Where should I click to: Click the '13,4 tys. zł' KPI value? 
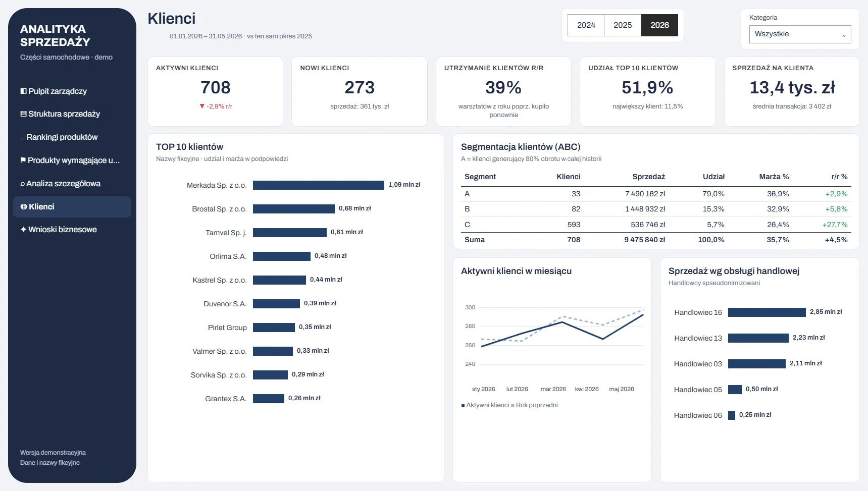(792, 88)
